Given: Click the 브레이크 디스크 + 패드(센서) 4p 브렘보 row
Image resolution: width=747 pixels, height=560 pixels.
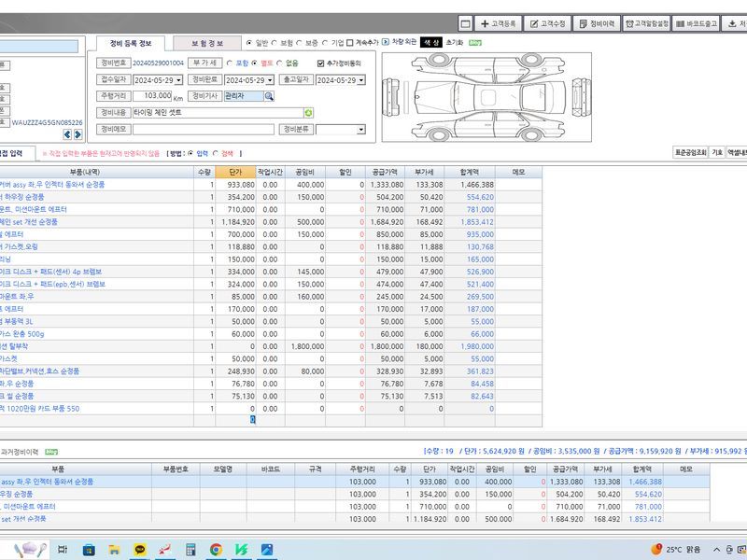Looking at the screenshot, I should click(271, 272).
